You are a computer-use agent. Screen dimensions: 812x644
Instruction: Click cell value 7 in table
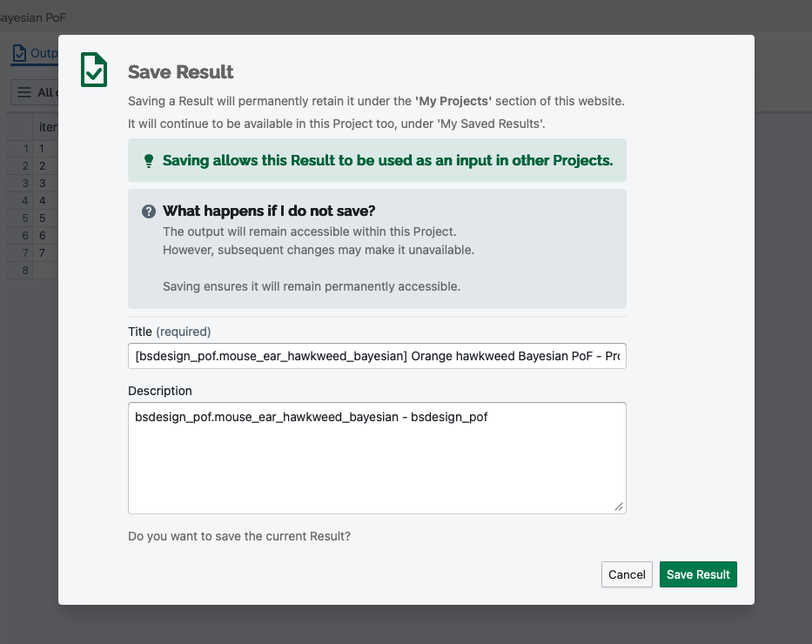pyautogui.click(x=43, y=252)
